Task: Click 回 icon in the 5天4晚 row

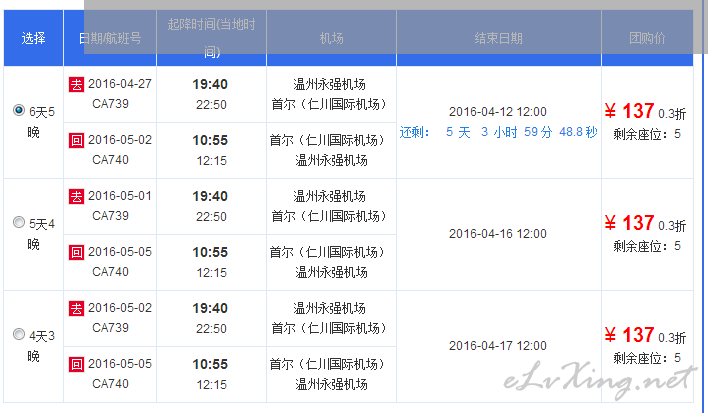Action: click(76, 252)
